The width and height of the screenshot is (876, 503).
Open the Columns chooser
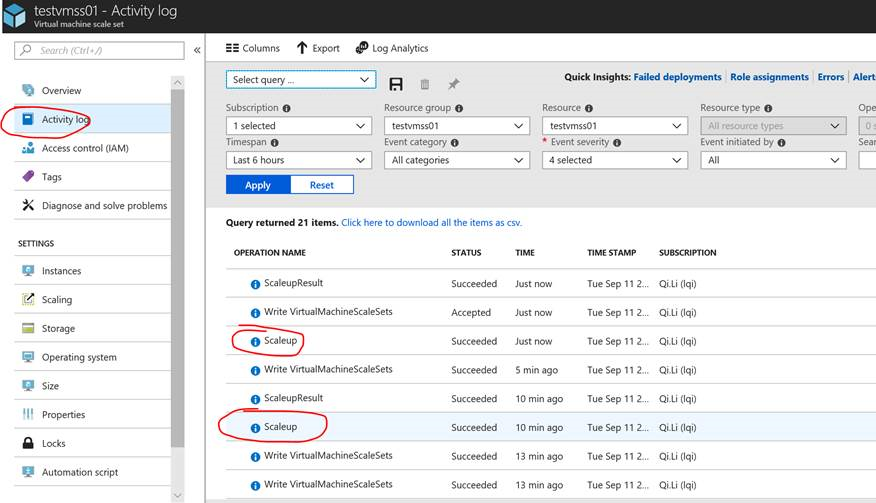(x=253, y=48)
